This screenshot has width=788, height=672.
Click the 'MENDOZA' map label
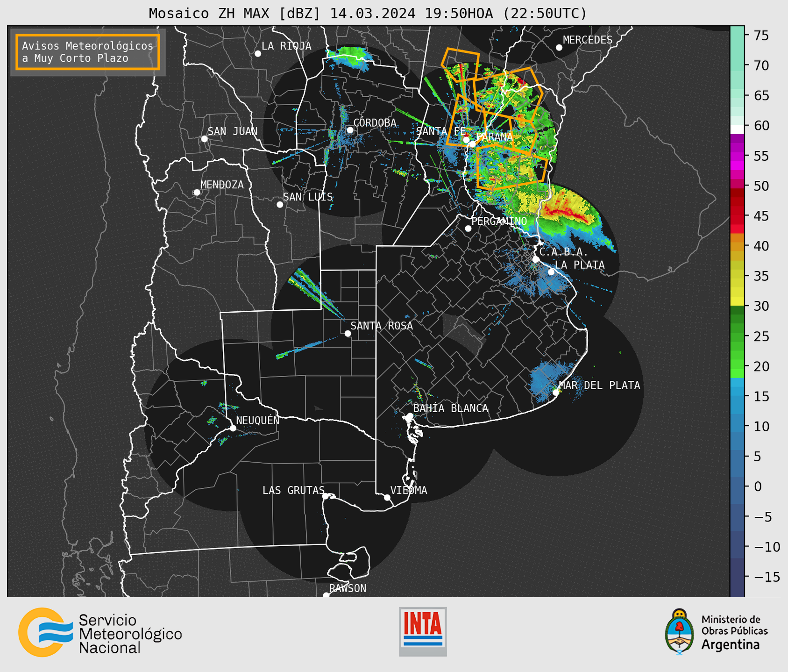pyautogui.click(x=222, y=185)
